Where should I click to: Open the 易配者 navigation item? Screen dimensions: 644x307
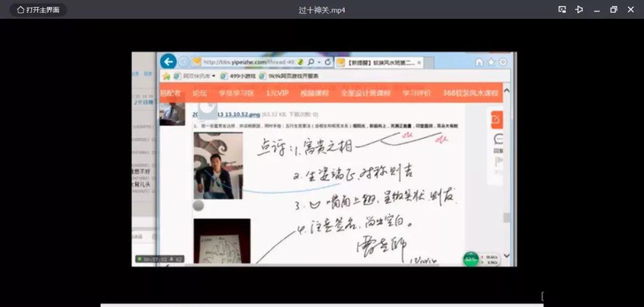coord(170,93)
